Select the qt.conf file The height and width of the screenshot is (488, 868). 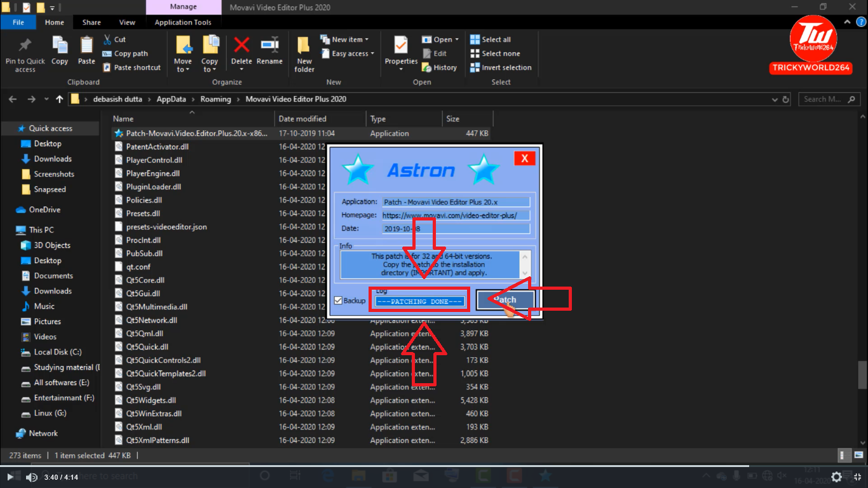tap(138, 267)
